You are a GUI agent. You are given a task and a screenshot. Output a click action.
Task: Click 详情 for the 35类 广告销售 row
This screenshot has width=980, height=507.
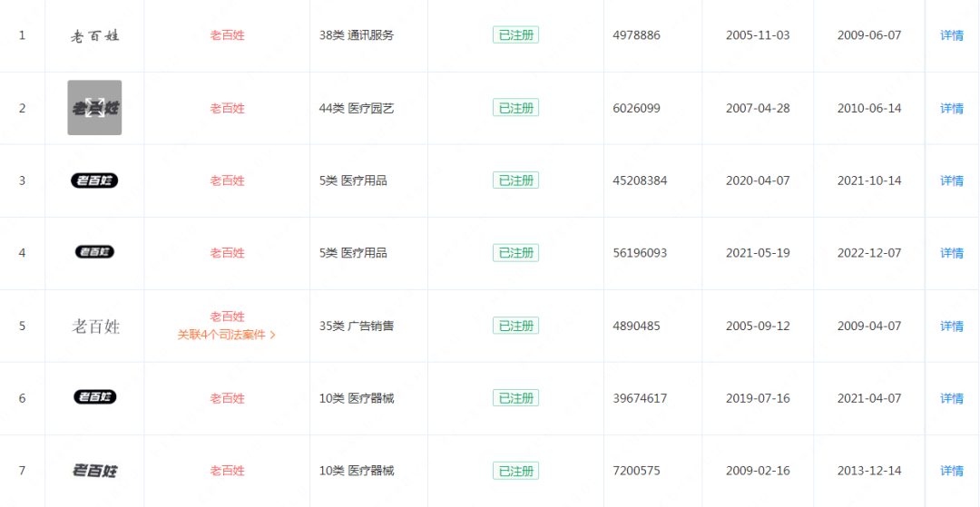[x=952, y=326]
